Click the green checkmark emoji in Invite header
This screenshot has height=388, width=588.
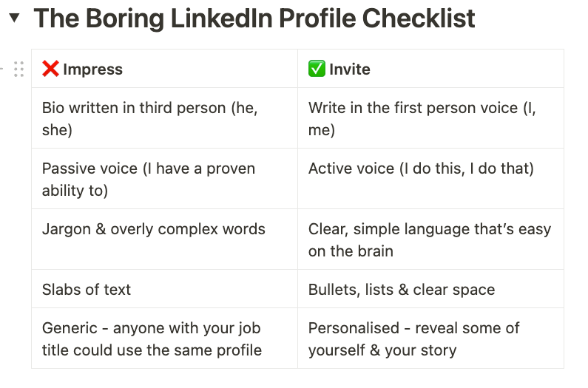point(317,69)
